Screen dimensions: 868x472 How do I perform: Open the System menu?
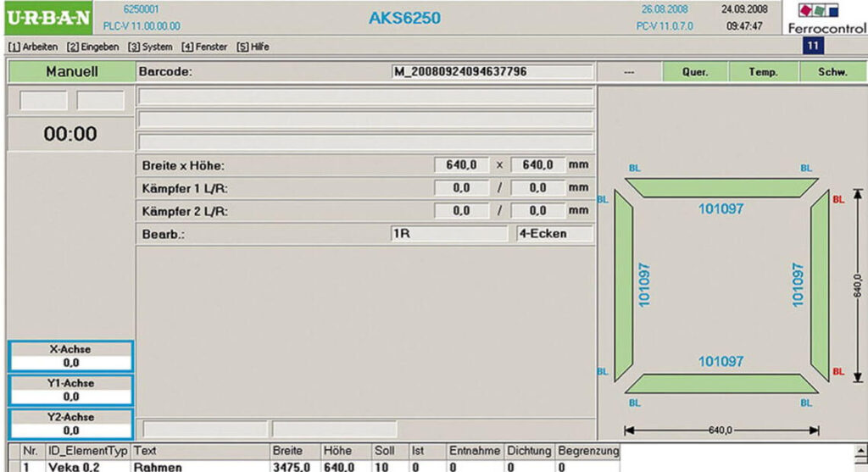(150, 47)
